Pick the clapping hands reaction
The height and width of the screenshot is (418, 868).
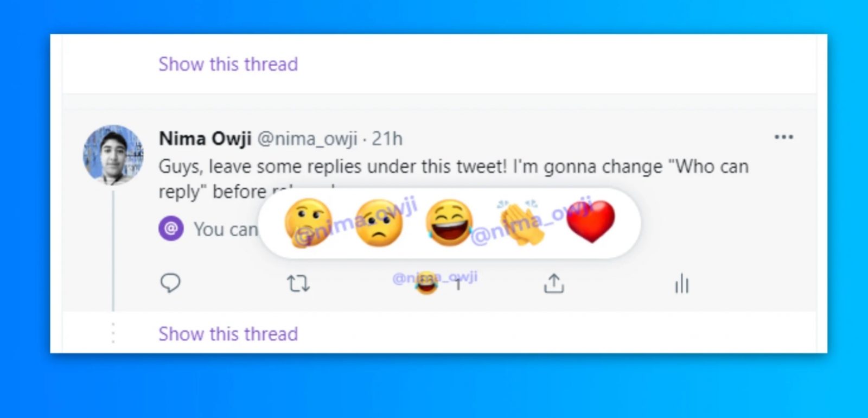click(520, 223)
